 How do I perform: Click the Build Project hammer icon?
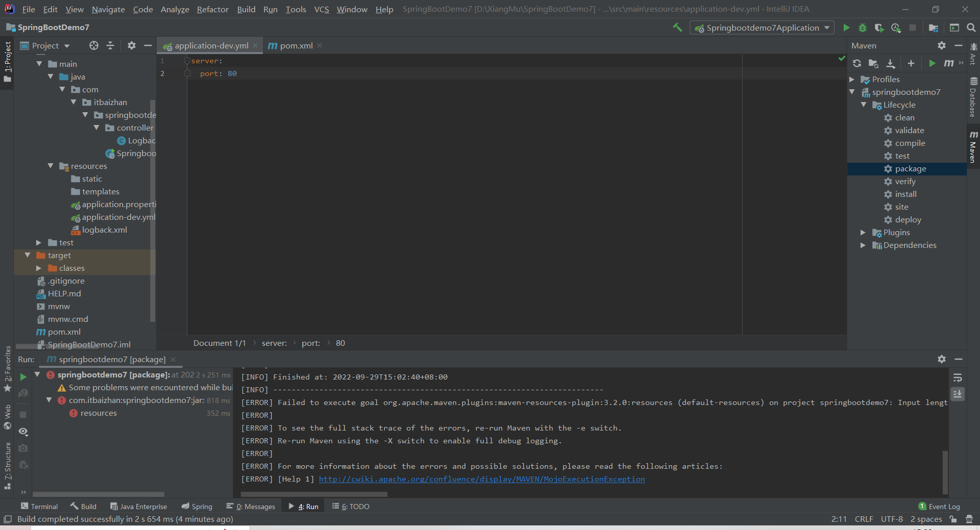click(677, 28)
